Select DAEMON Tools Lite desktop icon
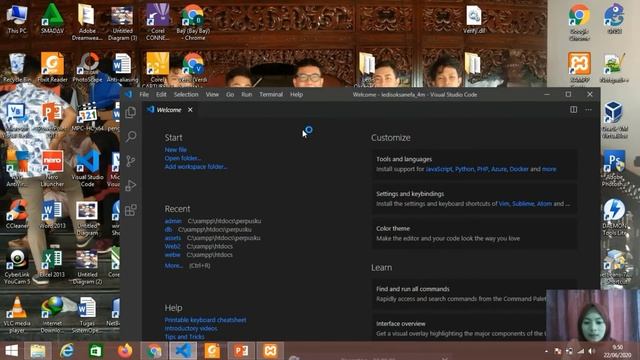The width and height of the screenshot is (640, 360). tap(615, 217)
